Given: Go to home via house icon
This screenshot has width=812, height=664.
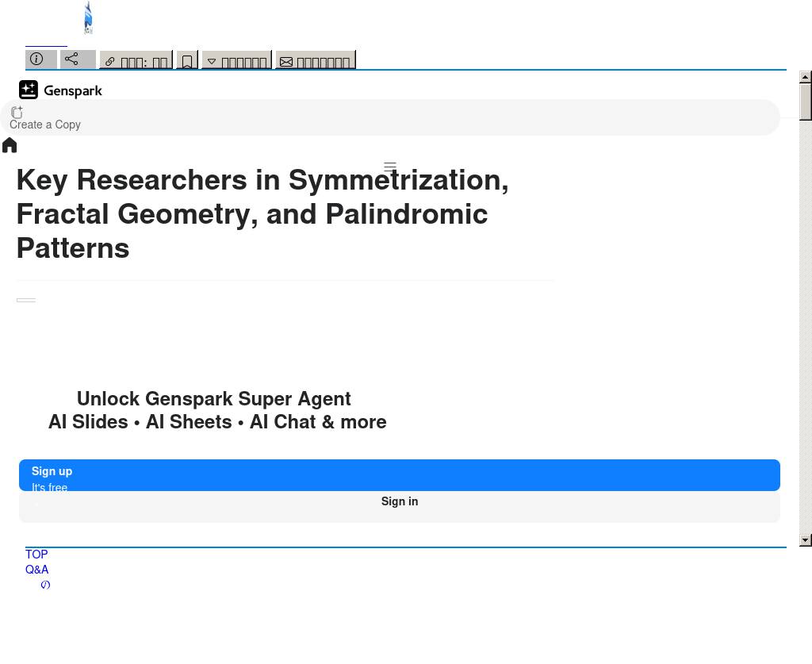Looking at the screenshot, I should [x=10, y=145].
